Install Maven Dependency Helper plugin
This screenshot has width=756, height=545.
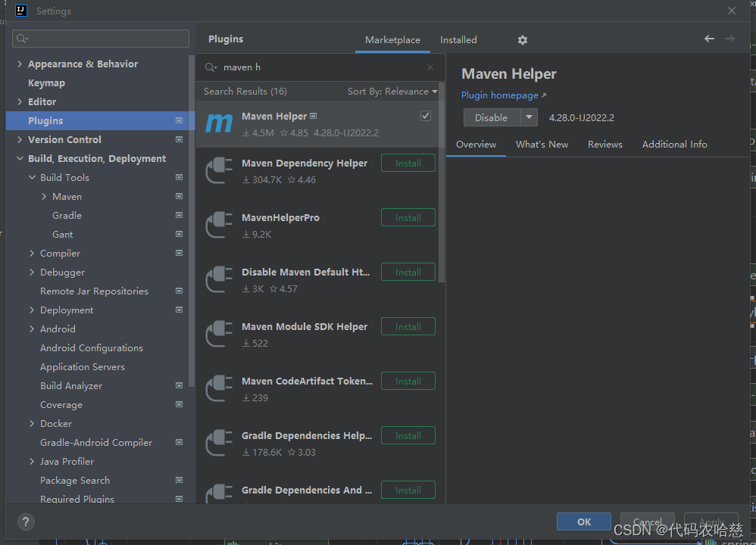408,163
